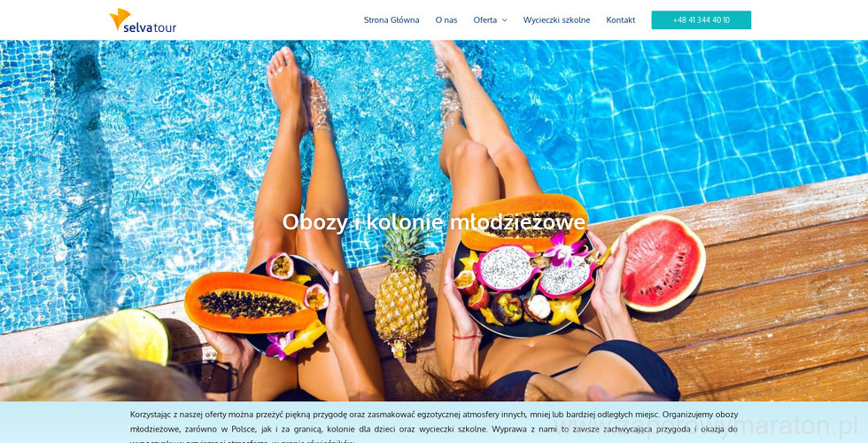Open the Oferta menu item
This screenshot has width=868, height=443.
click(x=485, y=19)
